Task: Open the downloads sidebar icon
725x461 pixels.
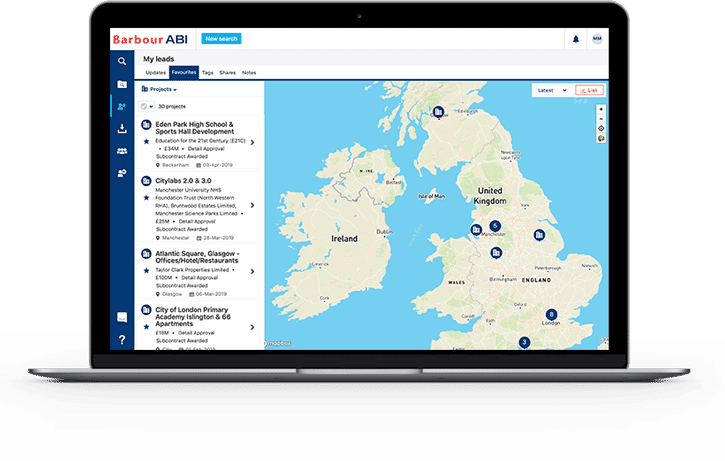Action: tap(122, 129)
